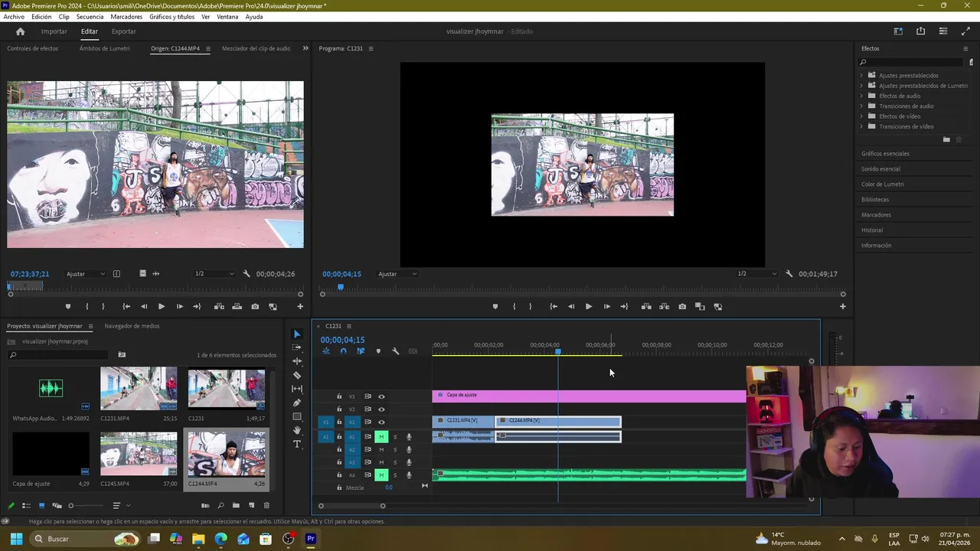Screen dimensions: 980x551
Task: Play the Program monitor
Action: (588, 307)
